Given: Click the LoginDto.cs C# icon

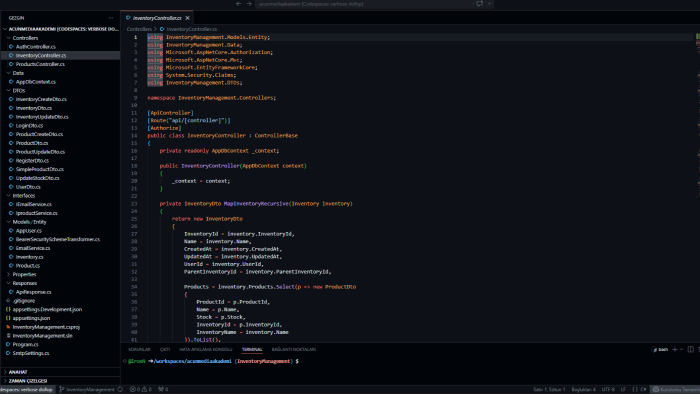Looking at the screenshot, I should coord(11,125).
